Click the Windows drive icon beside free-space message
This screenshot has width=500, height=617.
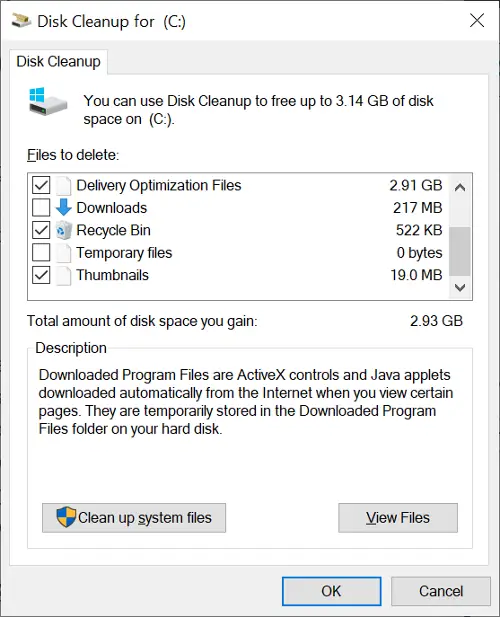(48, 102)
